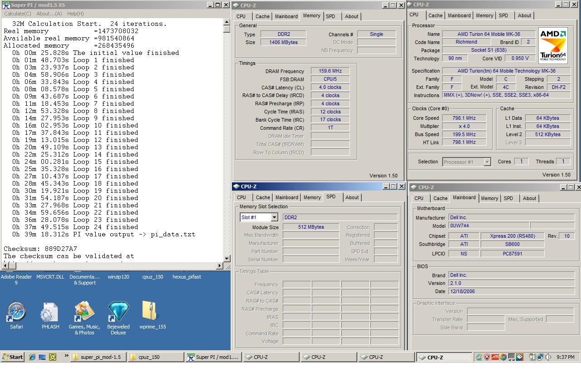
Task: Click the BIOS Date 12/18/2006 field
Action: [x=512, y=291]
